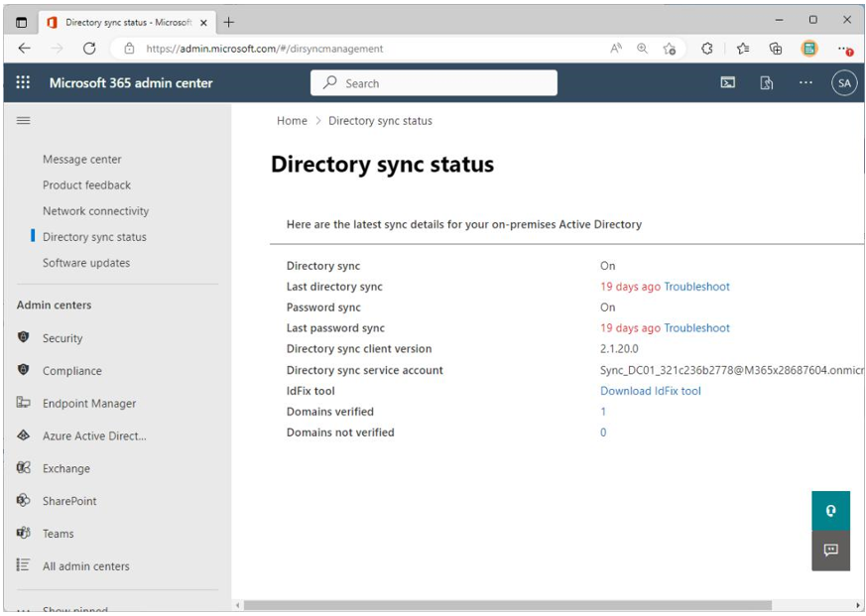Click the Directory sync status page heading

[x=382, y=165]
